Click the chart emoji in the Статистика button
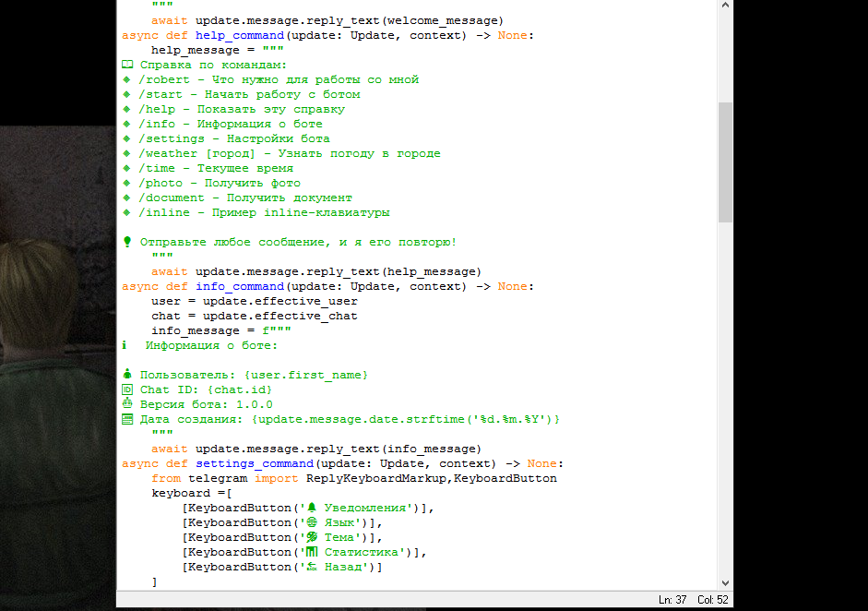 (x=312, y=552)
